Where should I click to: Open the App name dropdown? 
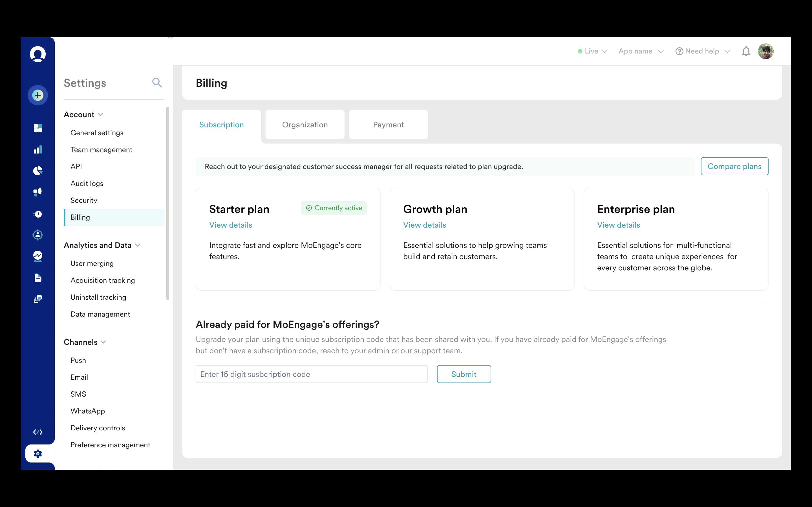pyautogui.click(x=641, y=51)
